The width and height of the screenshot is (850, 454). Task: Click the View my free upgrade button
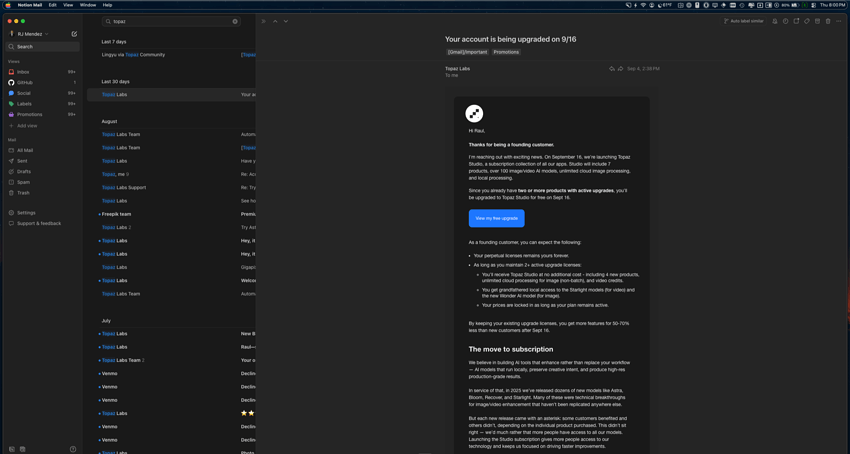[497, 218]
